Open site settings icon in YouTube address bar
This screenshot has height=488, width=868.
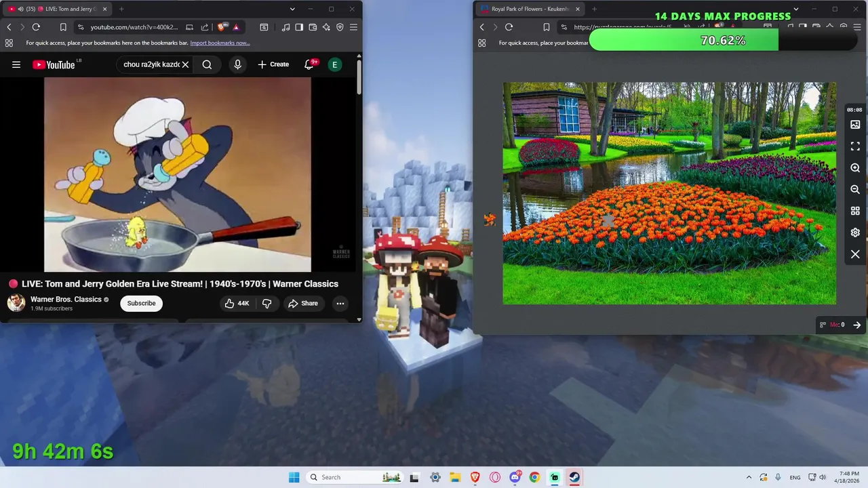click(81, 27)
